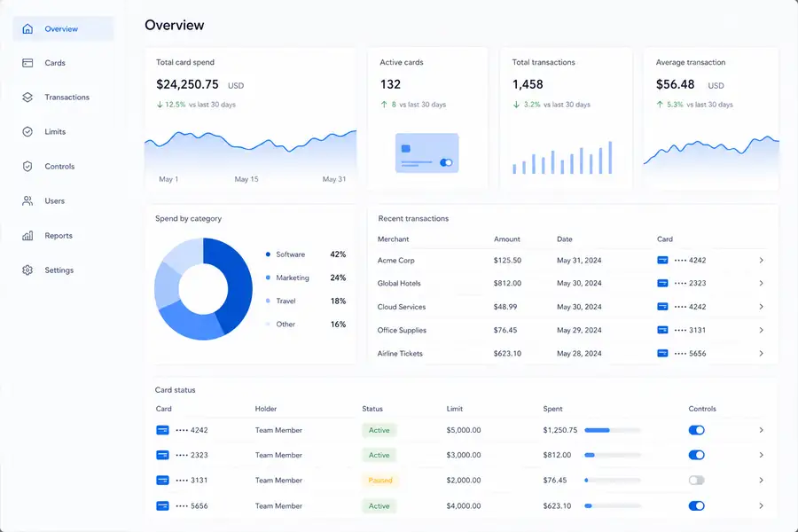Click card icon in Airline Tickets transaction row
Screen dimensions: 798x532
pyautogui.click(x=662, y=353)
